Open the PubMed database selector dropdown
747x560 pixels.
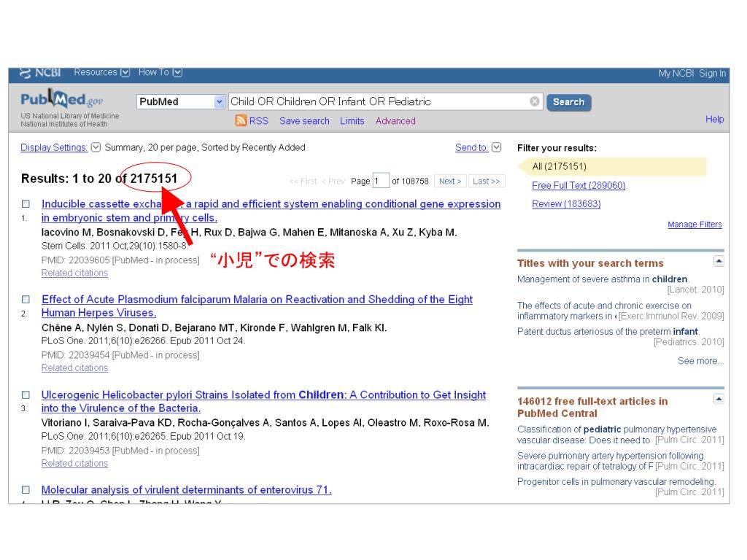coord(181,101)
